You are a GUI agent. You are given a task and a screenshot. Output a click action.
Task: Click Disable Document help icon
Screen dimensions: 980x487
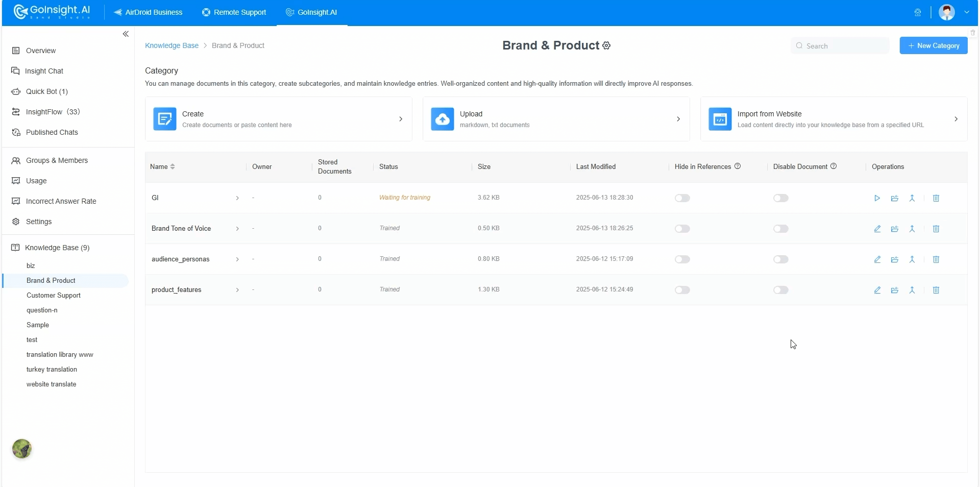833,166
